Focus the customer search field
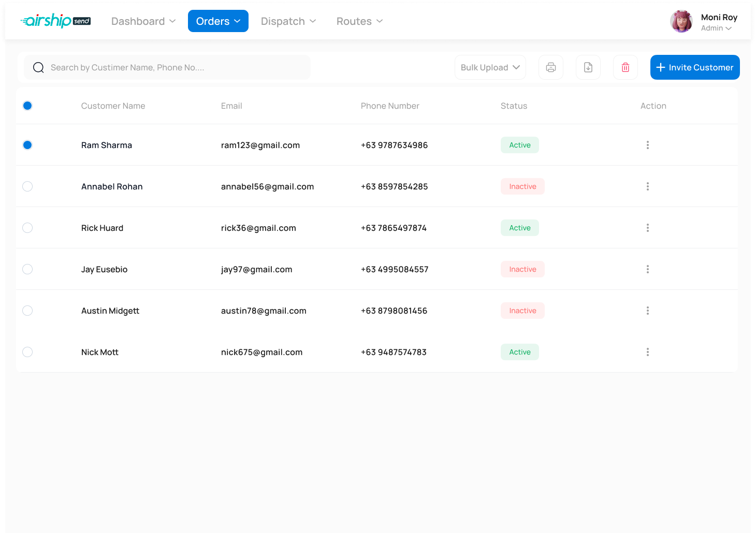Viewport: 756px width, 533px height. tap(167, 67)
